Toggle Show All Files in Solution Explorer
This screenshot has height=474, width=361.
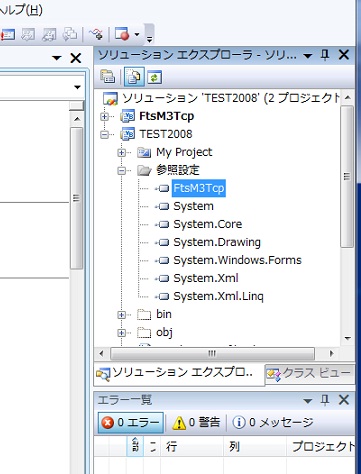coord(134,77)
